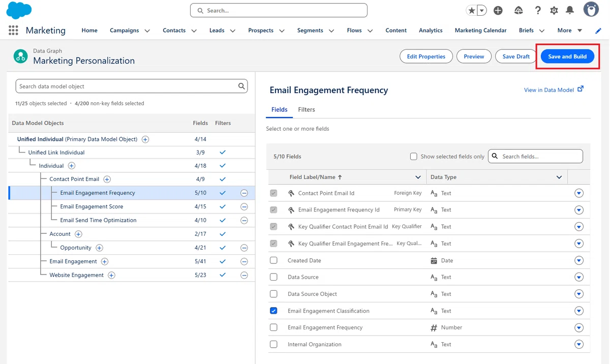Open Leads nav dropdown chevron
Image resolution: width=610 pixels, height=364 pixels.
coord(233,31)
